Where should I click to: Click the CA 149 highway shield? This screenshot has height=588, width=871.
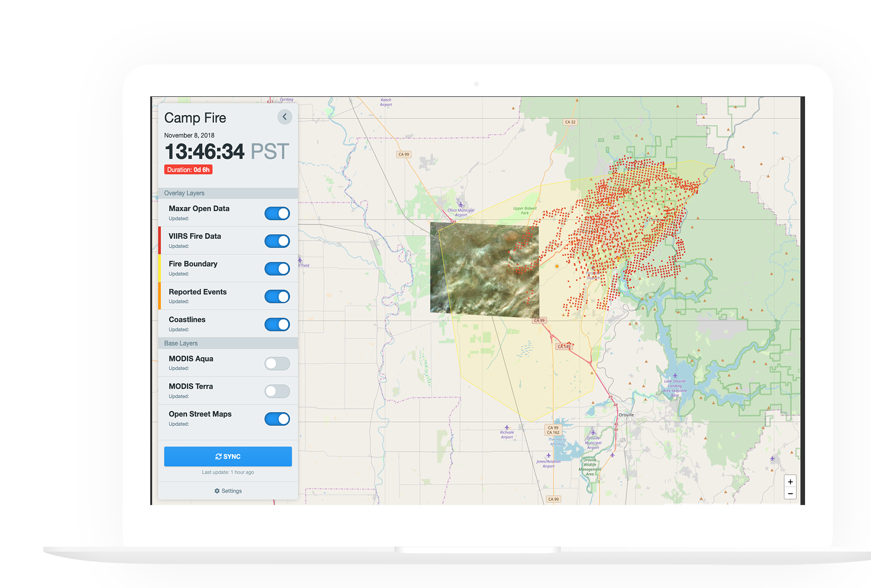pyautogui.click(x=564, y=346)
